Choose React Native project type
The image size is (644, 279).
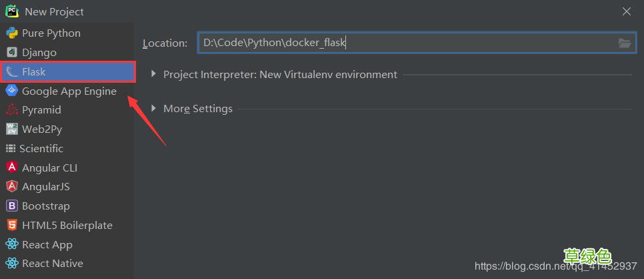coord(52,264)
